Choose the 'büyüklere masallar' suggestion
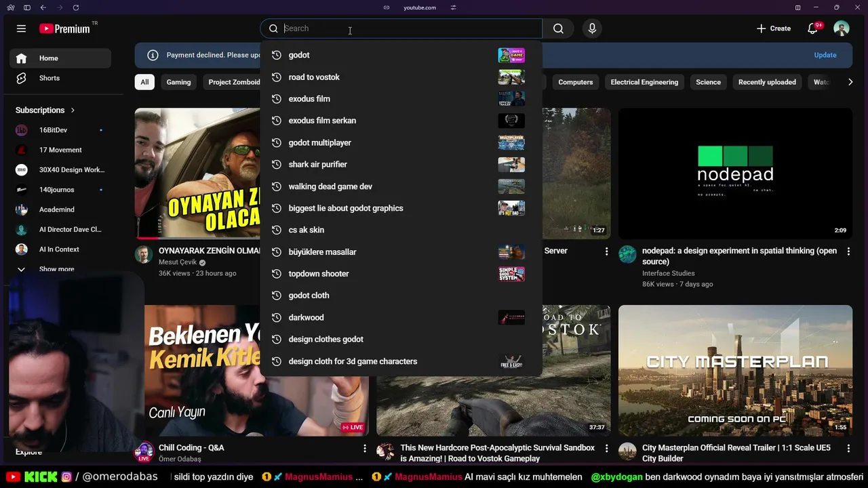Viewport: 868px width, 488px height. [401, 252]
